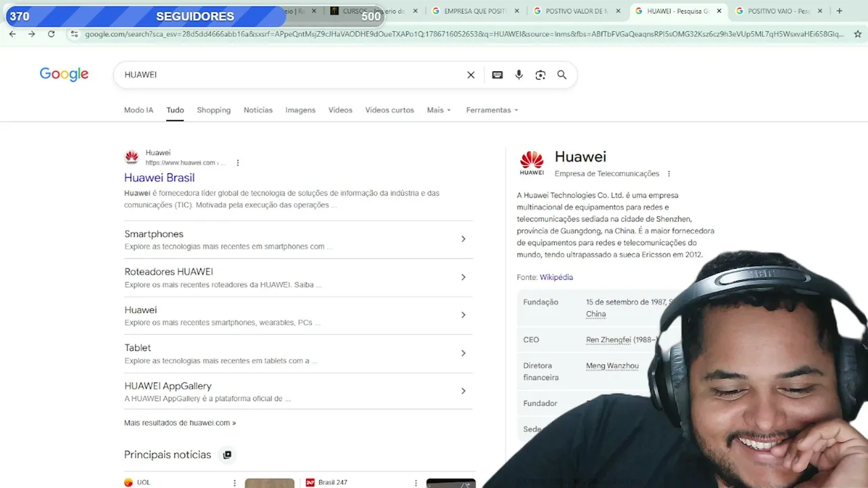This screenshot has width=868, height=488.
Task: Show Imagens results
Action: (x=300, y=110)
